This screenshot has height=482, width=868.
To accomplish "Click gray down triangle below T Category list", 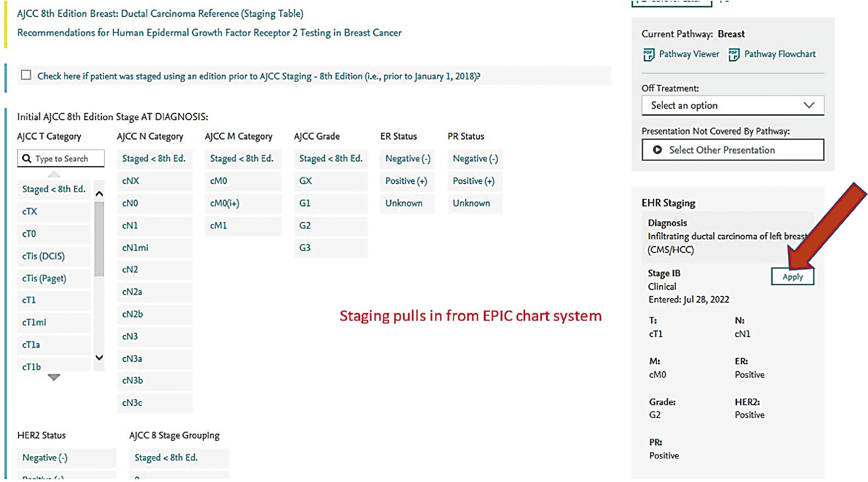I will 54,377.
